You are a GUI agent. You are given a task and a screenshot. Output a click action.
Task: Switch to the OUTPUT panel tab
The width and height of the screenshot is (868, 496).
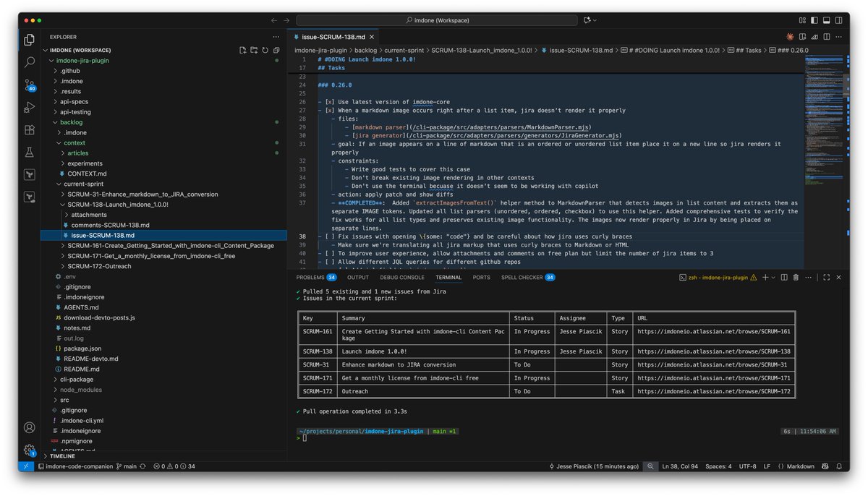(357, 277)
